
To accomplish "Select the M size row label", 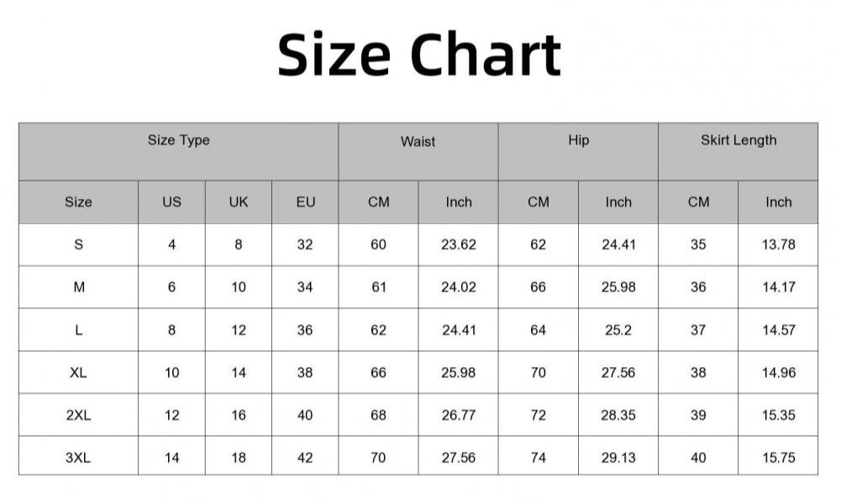I will coord(78,287).
